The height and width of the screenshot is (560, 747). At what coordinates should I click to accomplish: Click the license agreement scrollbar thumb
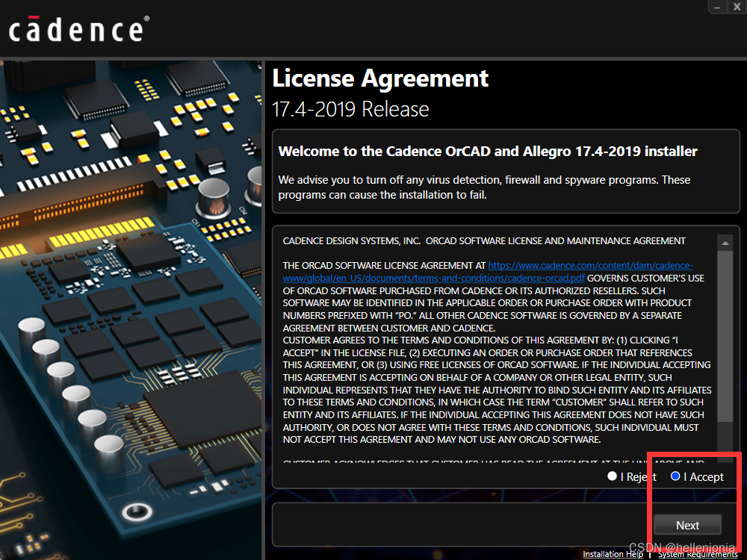[x=725, y=336]
